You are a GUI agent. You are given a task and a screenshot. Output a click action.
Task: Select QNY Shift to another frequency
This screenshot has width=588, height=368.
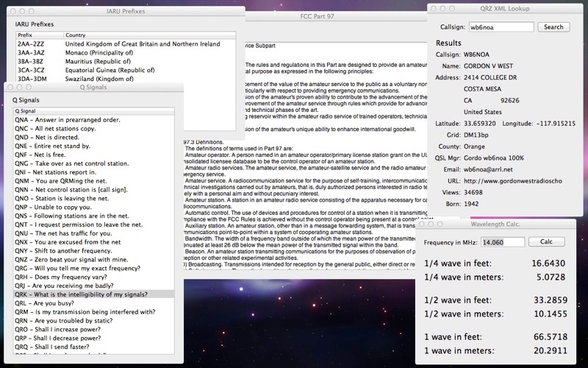point(94,251)
